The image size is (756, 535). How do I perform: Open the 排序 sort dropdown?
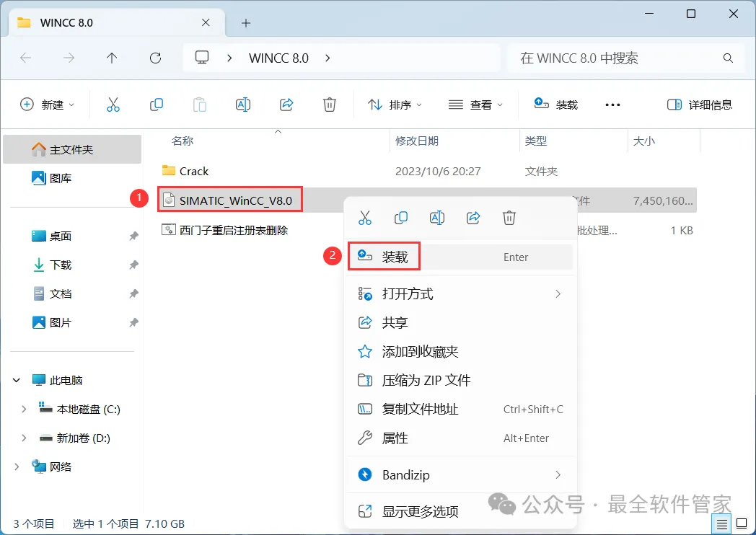(x=395, y=105)
